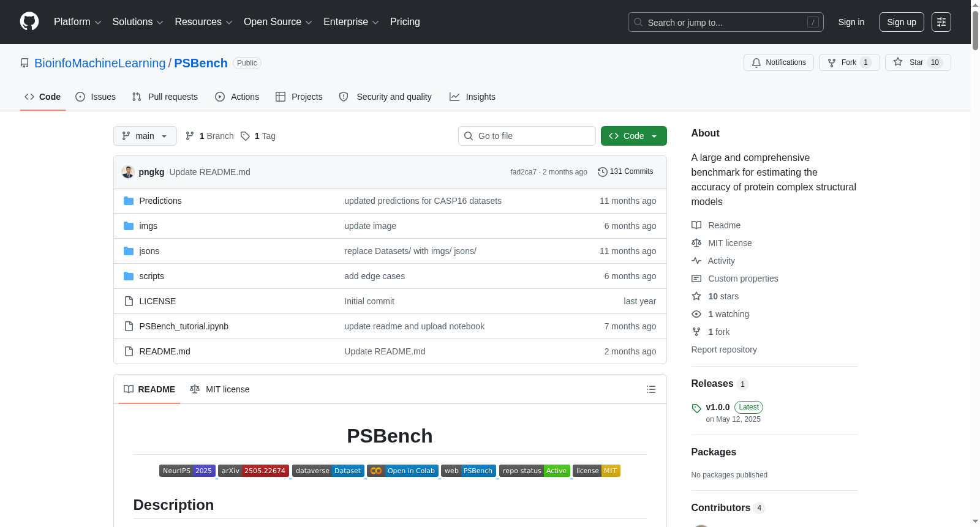Screen dimensions: 980x527
Task: Expand the Resources menu
Action: (x=203, y=22)
